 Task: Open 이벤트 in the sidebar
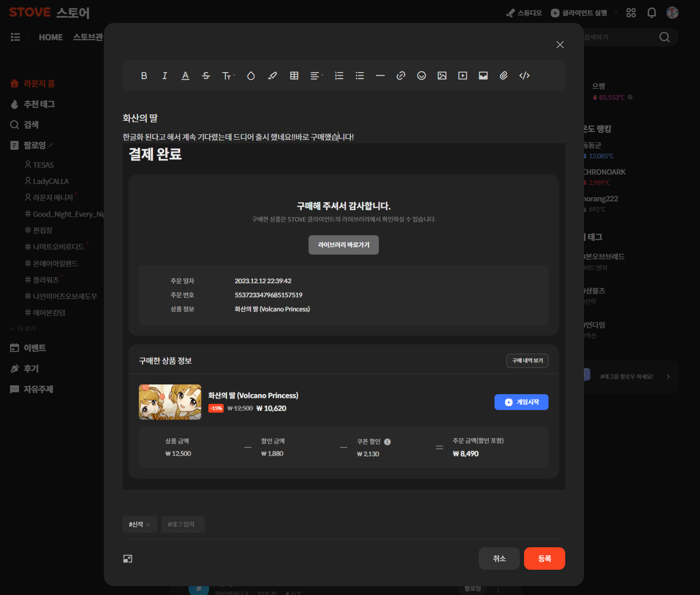(x=28, y=348)
